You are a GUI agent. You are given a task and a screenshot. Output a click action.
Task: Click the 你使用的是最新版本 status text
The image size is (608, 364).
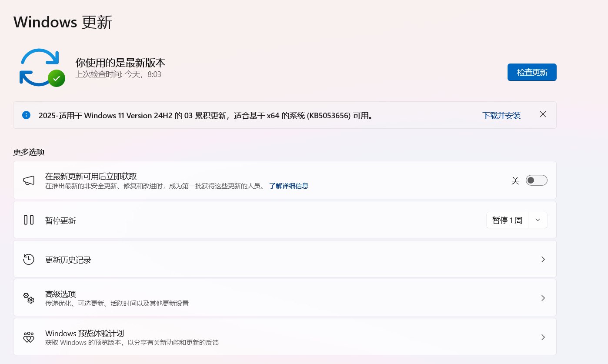(120, 62)
